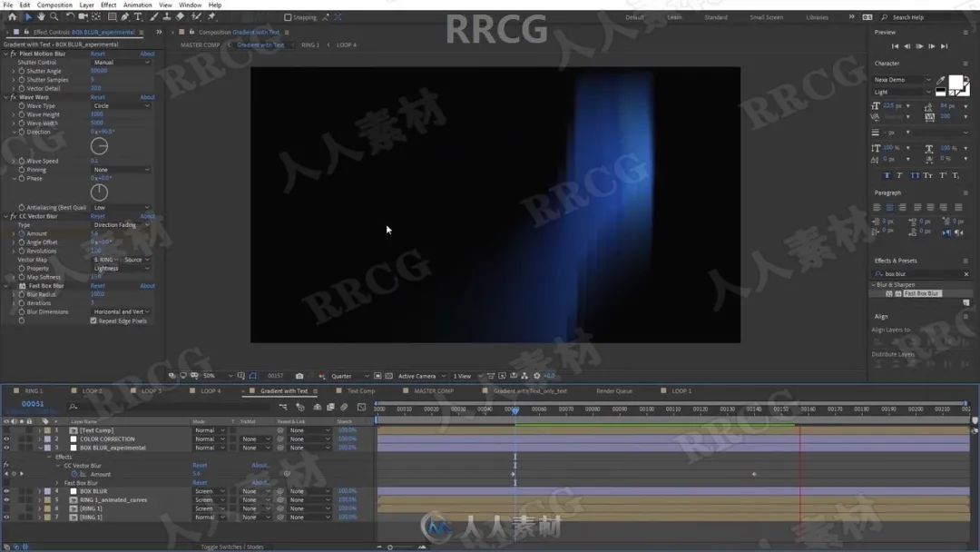Viewport: 980px width, 552px height.
Task: Select the Zoom tool
Action: tap(54, 15)
